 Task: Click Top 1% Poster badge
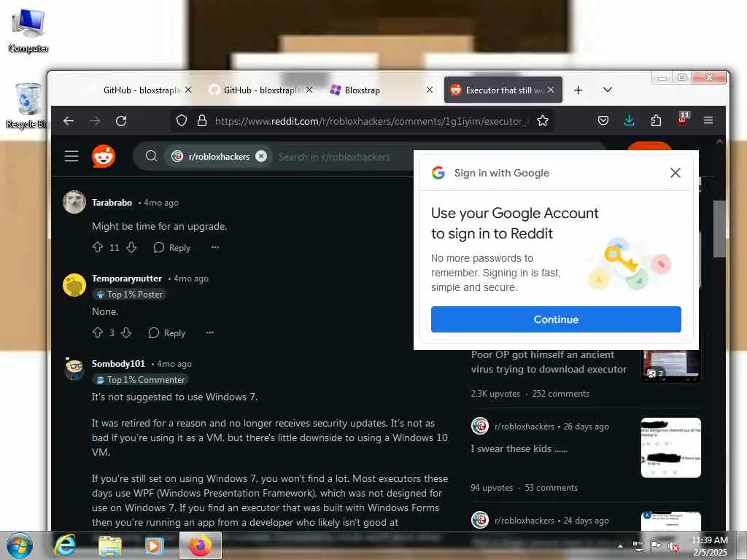pos(129,295)
